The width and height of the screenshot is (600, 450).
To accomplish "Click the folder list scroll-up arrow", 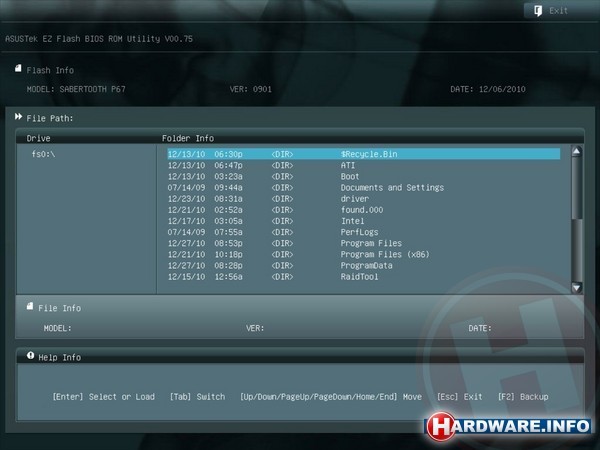I will (x=577, y=151).
